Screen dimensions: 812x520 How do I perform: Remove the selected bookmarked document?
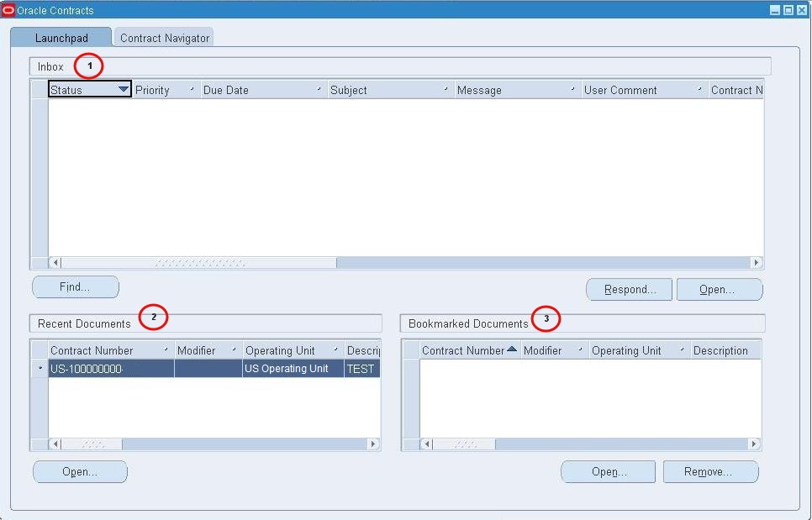pos(710,471)
